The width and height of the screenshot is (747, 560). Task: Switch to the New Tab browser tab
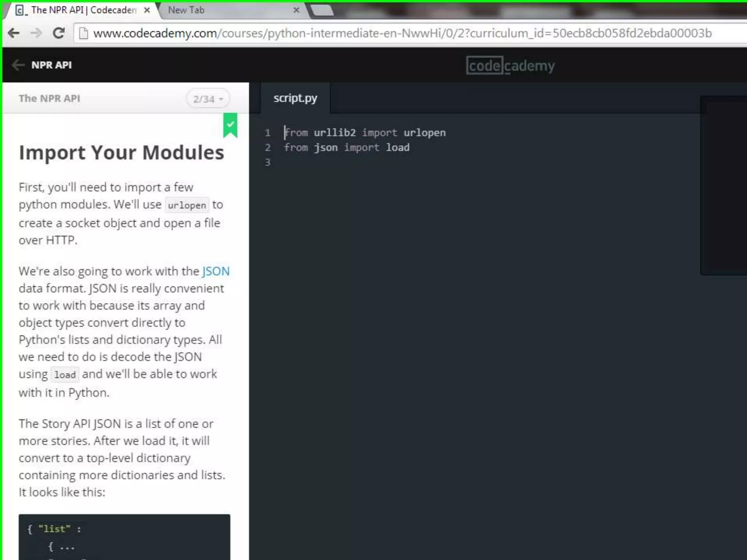click(233, 10)
